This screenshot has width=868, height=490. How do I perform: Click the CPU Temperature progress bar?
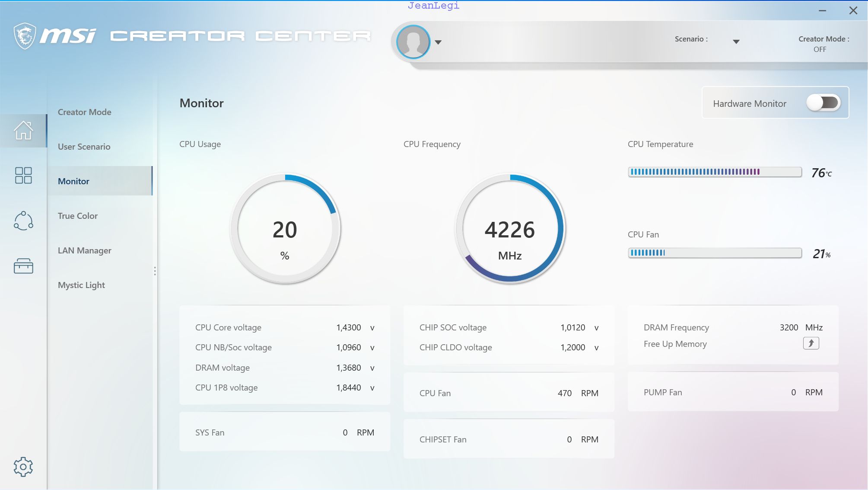715,172
